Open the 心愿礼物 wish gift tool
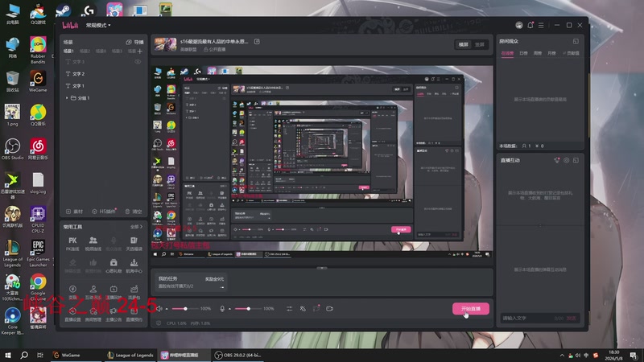This screenshot has width=644, height=362. click(114, 265)
